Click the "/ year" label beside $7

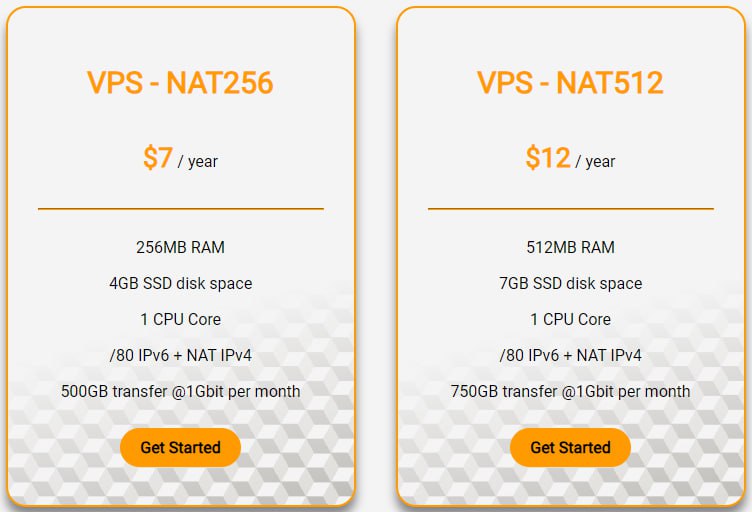pyautogui.click(x=198, y=162)
